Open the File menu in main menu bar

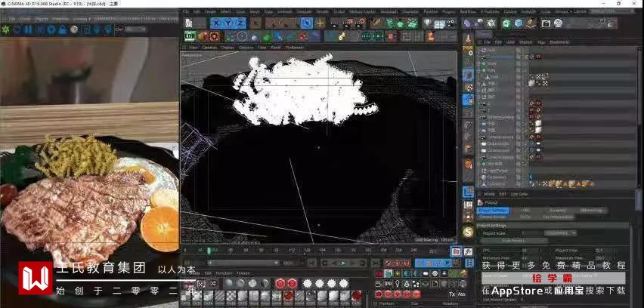(x=186, y=11)
